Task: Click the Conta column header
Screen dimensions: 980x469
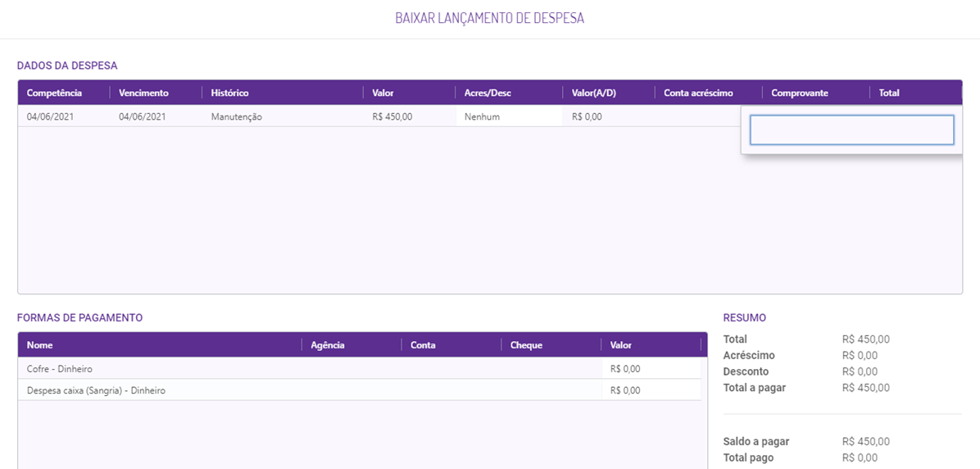Action: (423, 345)
